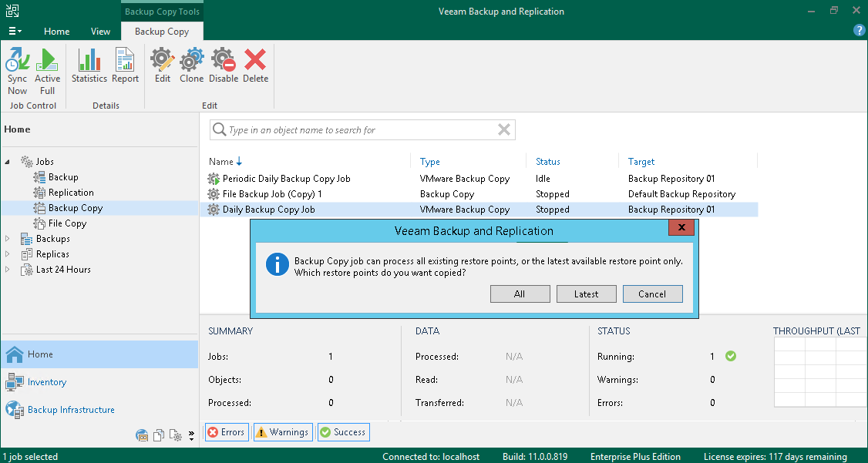Select File Copy in the tree

67,223
